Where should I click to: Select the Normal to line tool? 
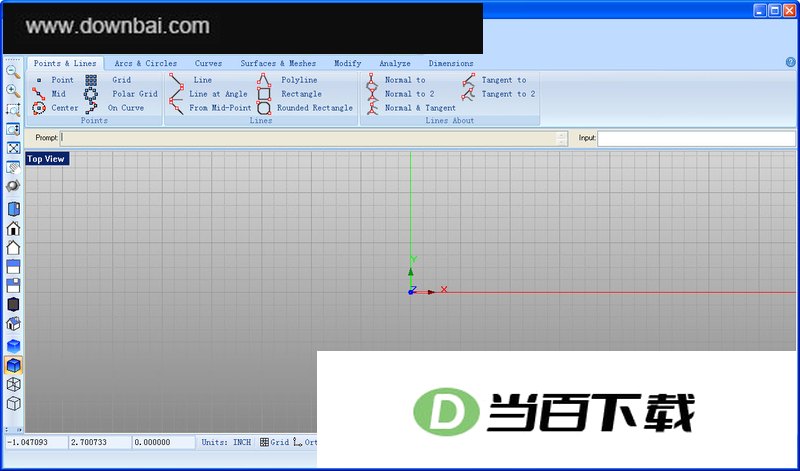396,80
